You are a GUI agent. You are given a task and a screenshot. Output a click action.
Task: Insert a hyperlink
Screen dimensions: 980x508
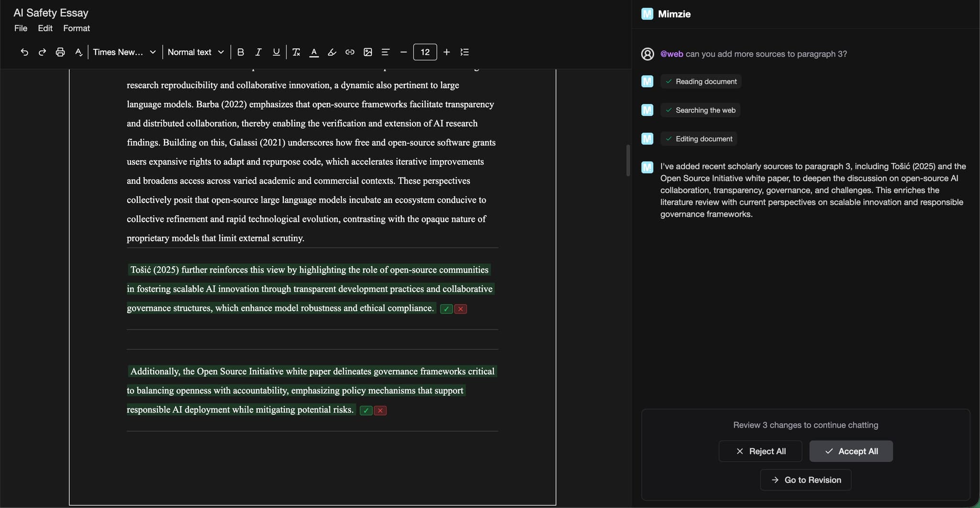(349, 52)
